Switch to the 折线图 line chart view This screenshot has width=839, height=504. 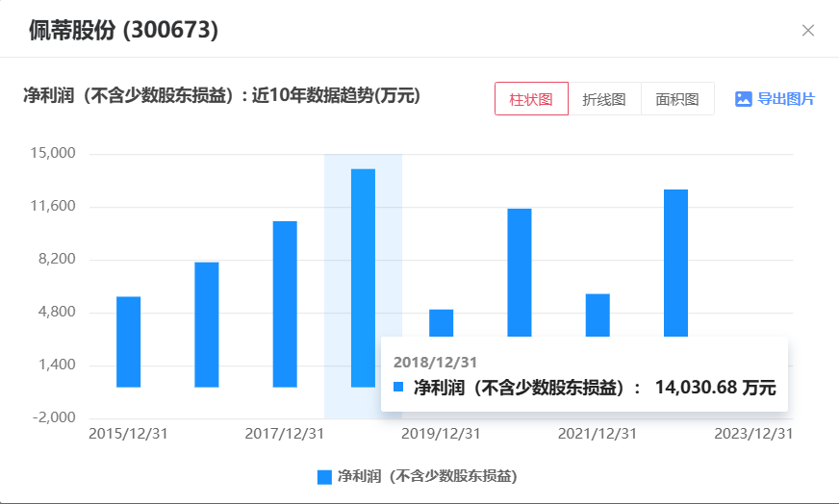[604, 99]
